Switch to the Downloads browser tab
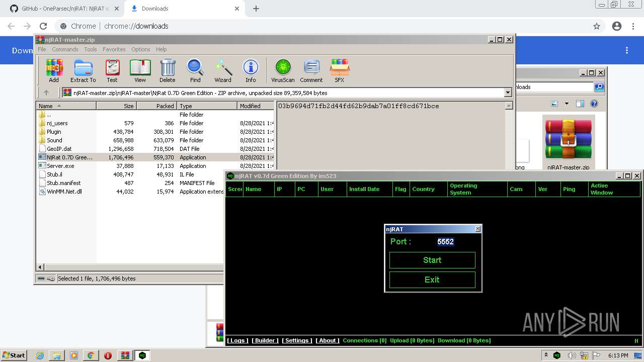Screen dimensions: 644x362 click(x=184, y=9)
